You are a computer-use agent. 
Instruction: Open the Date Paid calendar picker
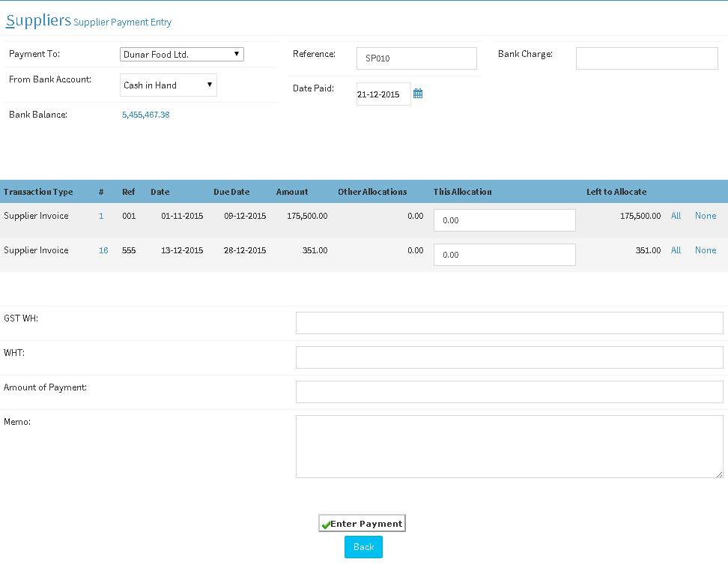(x=418, y=93)
